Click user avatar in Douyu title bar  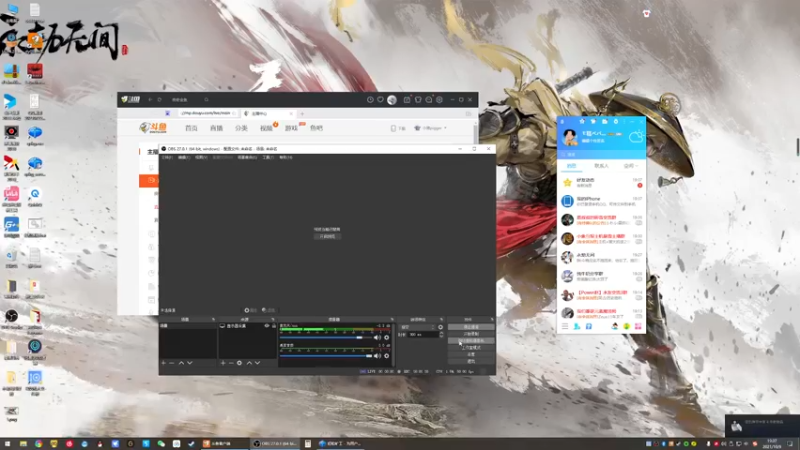392,99
